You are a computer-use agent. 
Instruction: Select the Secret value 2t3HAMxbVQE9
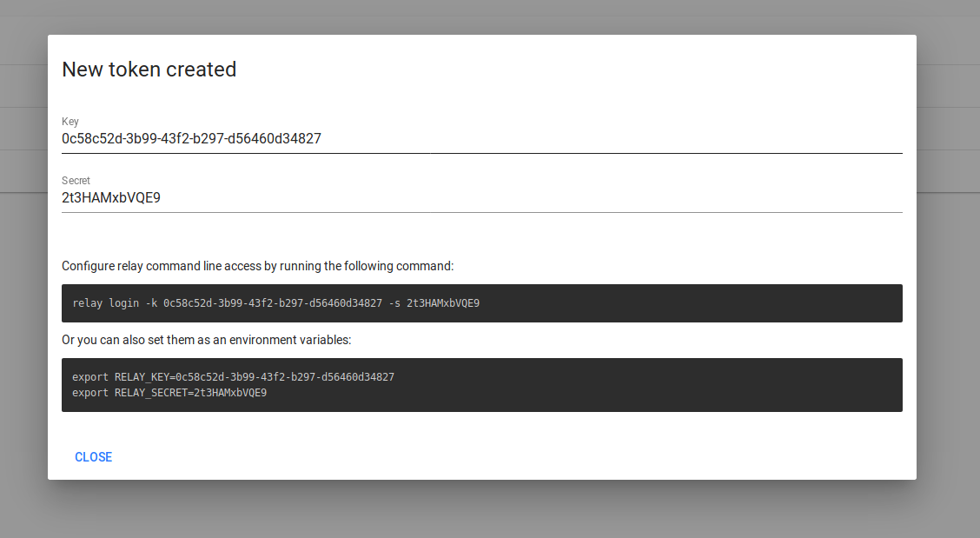point(111,197)
